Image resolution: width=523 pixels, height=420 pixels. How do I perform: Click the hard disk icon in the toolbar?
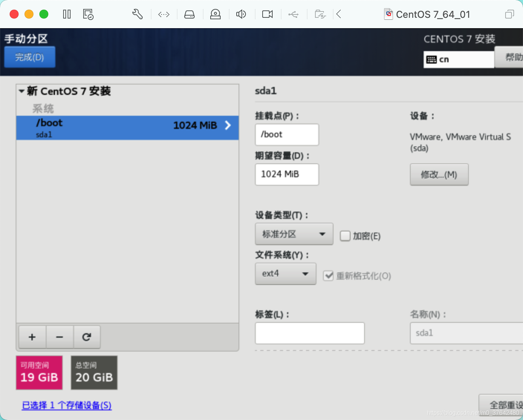point(189,14)
